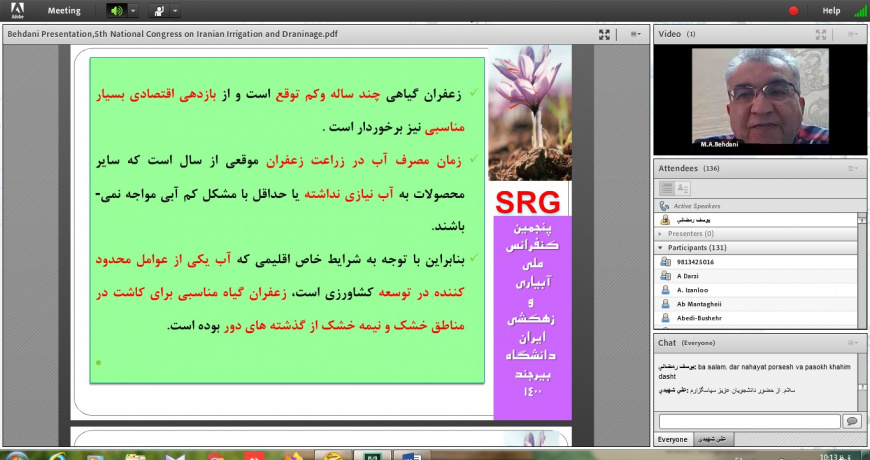Switch to the attendee list view
This screenshot has height=460, width=870.
[667, 188]
